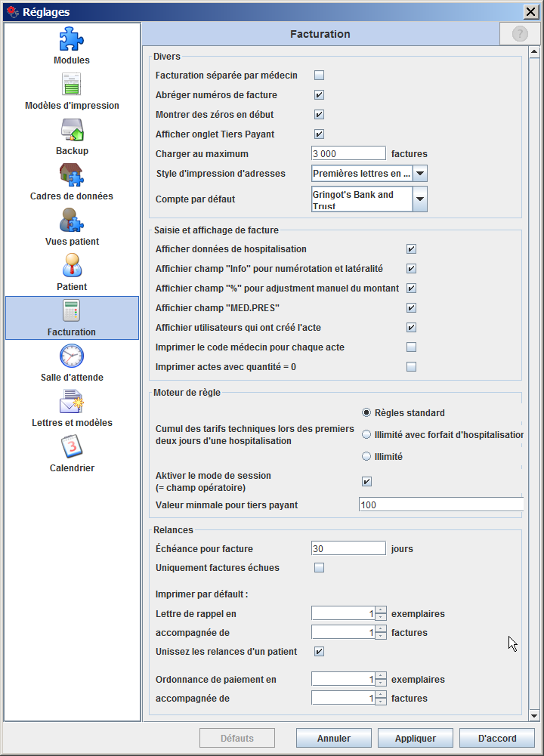Select the Modèles d'impression icon
This screenshot has width=544, height=756.
click(x=72, y=84)
